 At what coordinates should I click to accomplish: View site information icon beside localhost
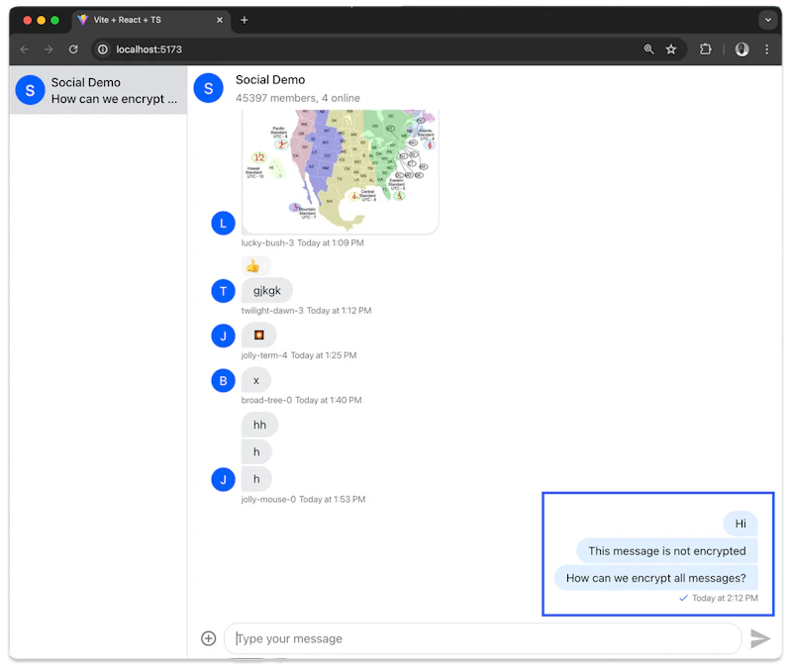(103, 49)
